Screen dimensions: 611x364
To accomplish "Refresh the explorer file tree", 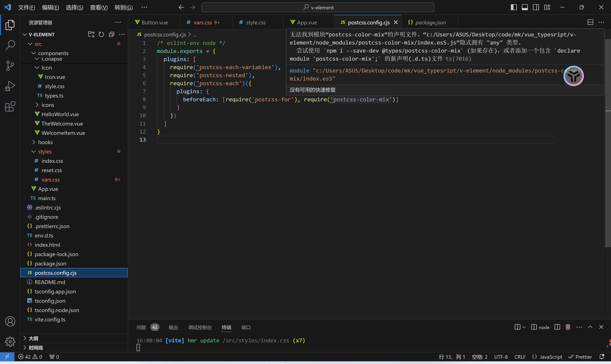I will [101, 34].
